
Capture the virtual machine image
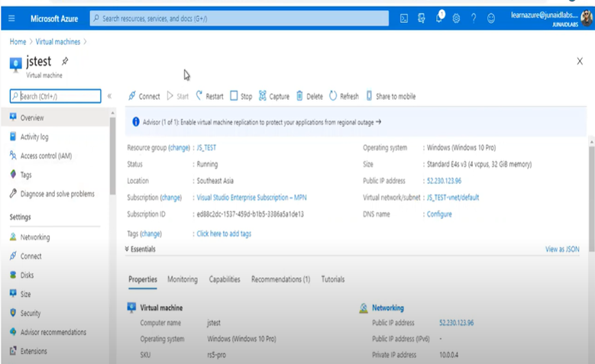pyautogui.click(x=274, y=96)
